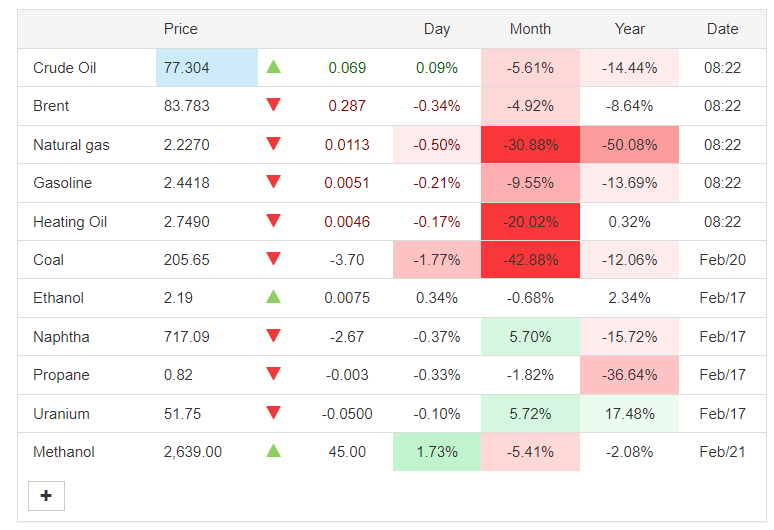Click the 0.32% Heating Oil year cell
The image size is (774, 530).
(x=629, y=222)
